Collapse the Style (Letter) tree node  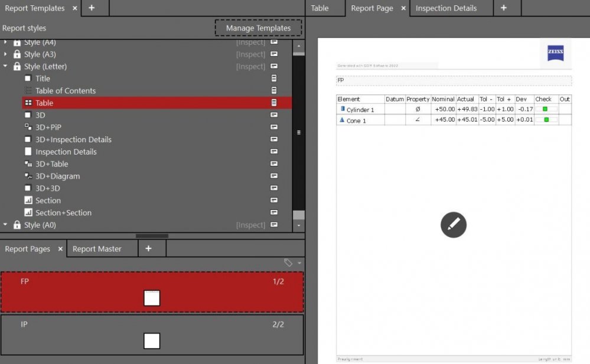click(5, 67)
